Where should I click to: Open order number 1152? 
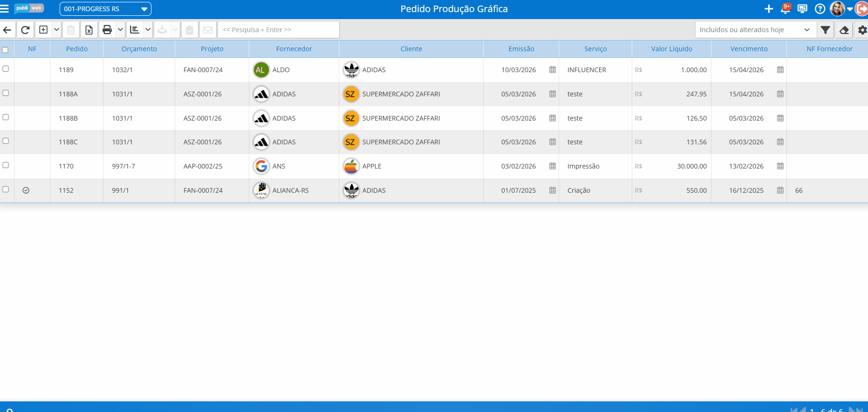click(66, 190)
